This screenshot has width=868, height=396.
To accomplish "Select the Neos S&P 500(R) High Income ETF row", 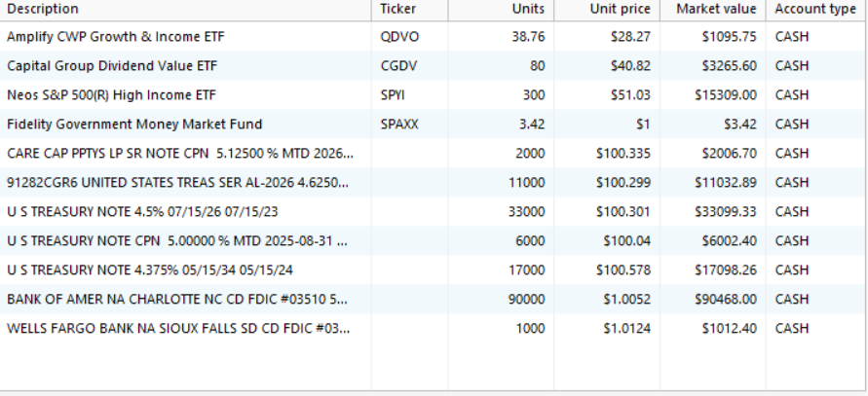I will (x=432, y=95).
